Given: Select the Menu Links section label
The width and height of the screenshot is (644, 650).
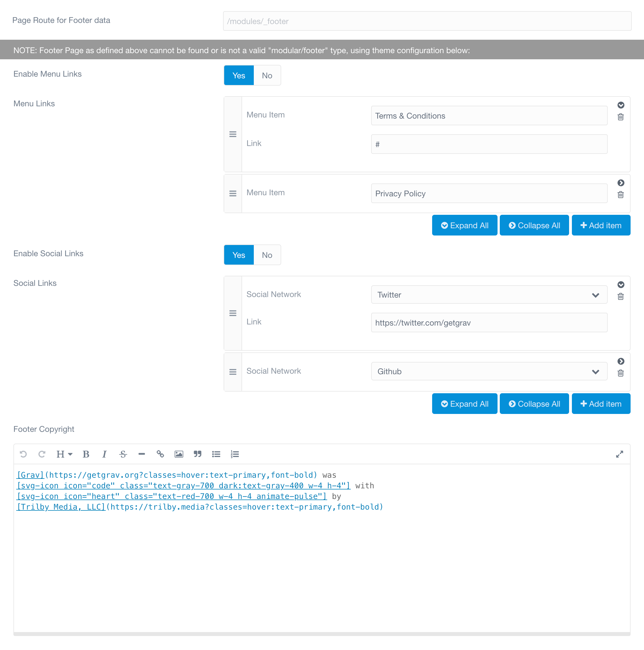Looking at the screenshot, I should coord(34,103).
